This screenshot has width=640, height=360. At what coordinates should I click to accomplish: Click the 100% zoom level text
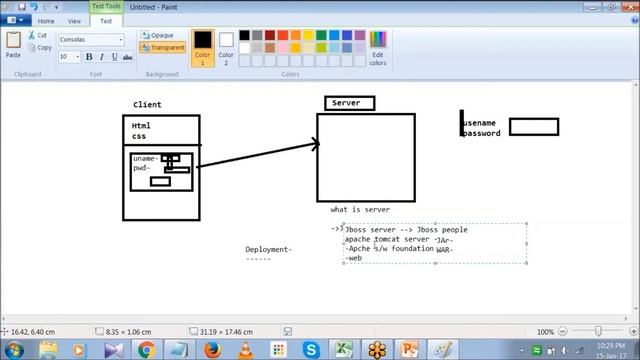pyautogui.click(x=545, y=332)
